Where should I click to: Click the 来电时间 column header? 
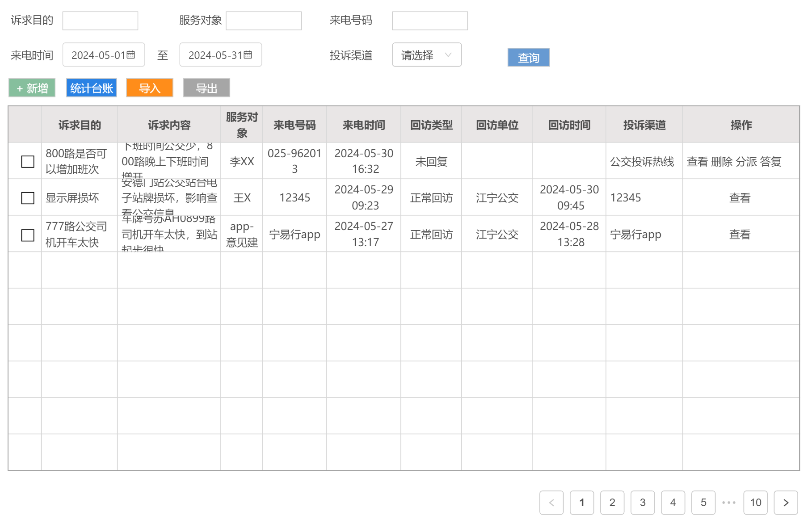click(364, 125)
